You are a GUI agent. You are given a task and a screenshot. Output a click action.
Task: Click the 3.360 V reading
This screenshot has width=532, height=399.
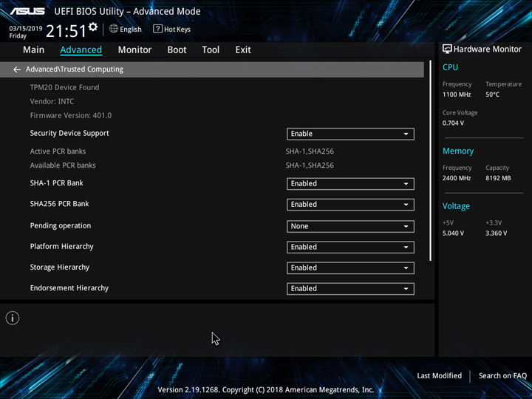[x=496, y=233]
